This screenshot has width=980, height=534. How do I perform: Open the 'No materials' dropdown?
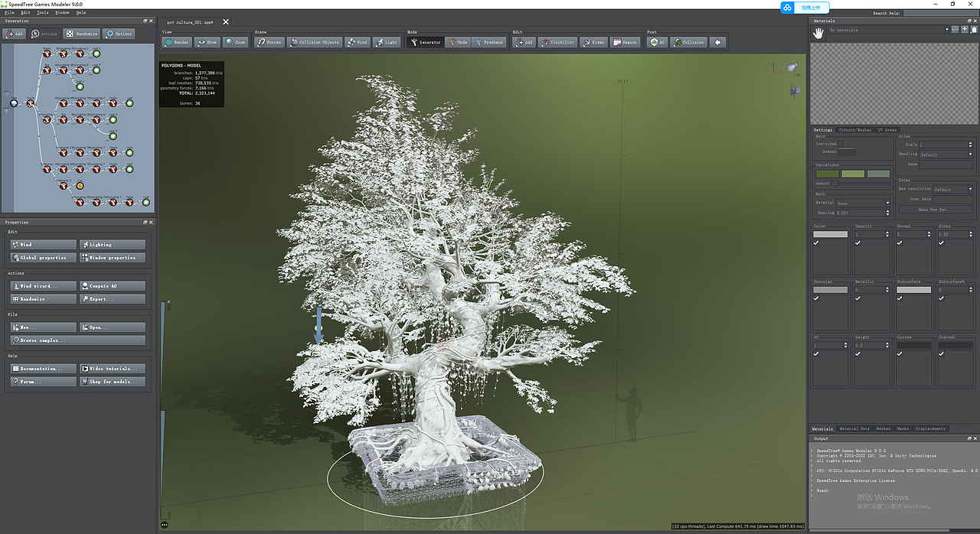889,30
